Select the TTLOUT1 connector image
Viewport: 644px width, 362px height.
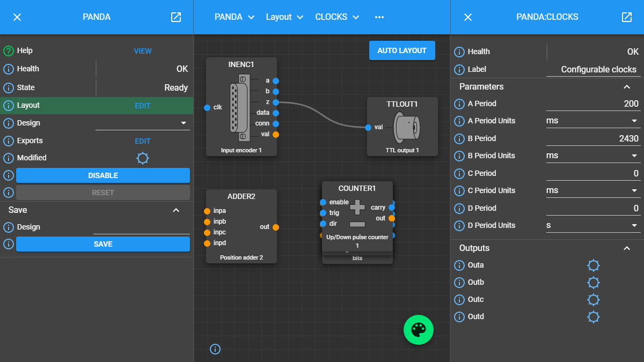[406, 127]
